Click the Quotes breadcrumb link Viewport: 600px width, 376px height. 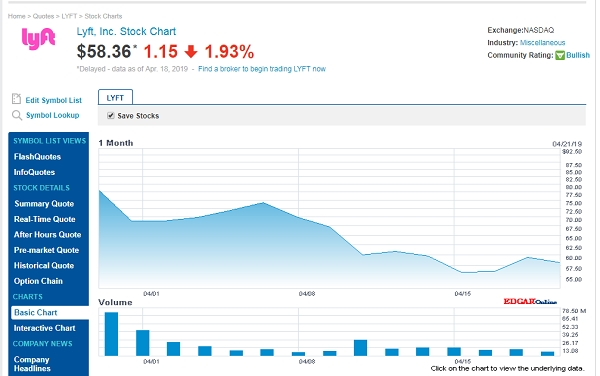[43, 16]
